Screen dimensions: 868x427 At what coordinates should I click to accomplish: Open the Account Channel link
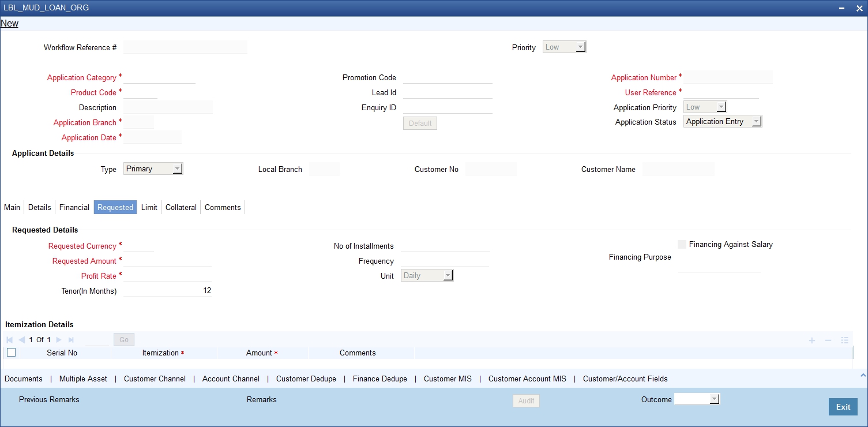231,379
